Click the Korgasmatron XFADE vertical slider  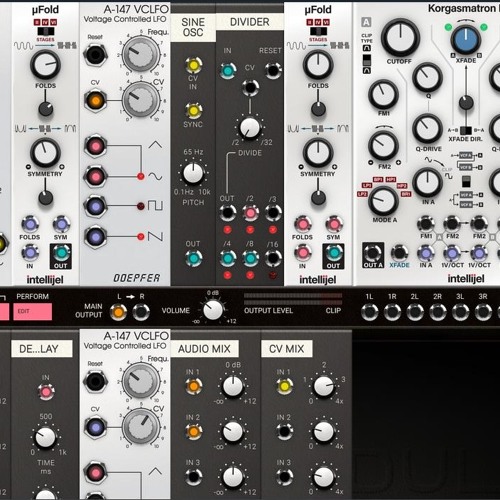pos(466,103)
